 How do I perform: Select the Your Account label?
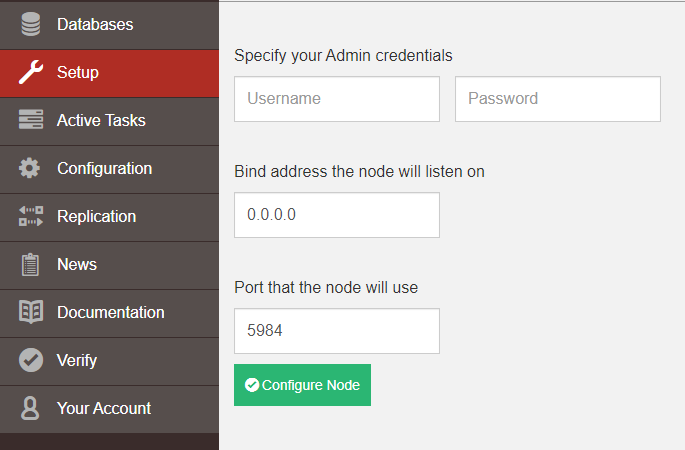[x=104, y=408]
